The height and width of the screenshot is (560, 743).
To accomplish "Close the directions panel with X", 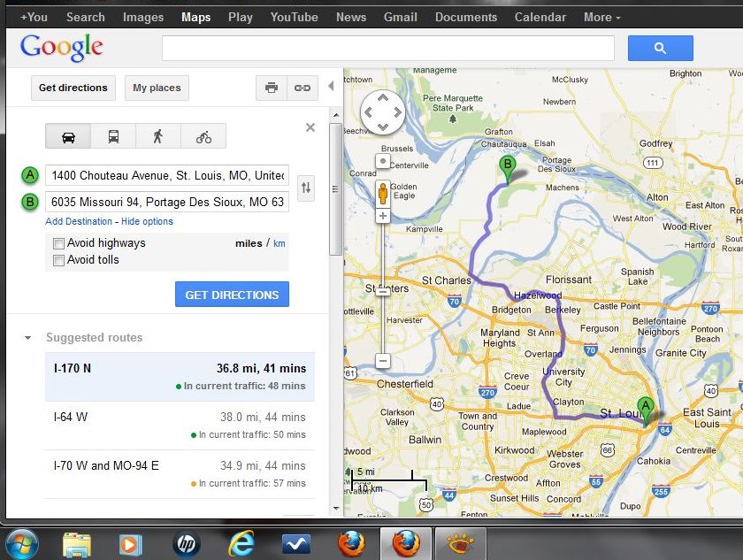I will point(310,127).
